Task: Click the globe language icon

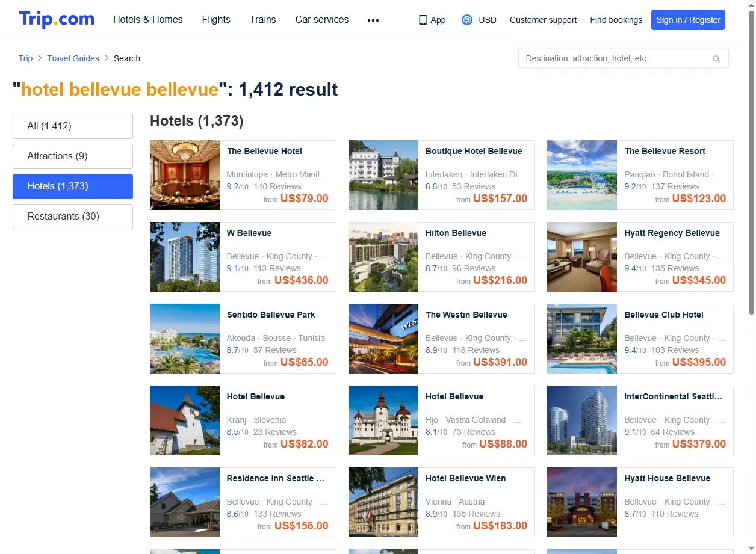Action: (x=467, y=20)
